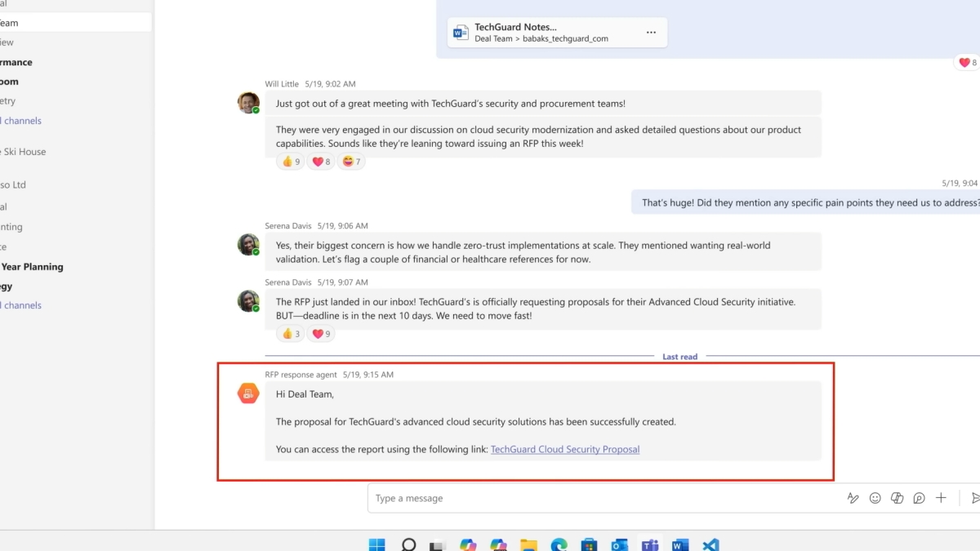Image resolution: width=980 pixels, height=551 pixels.
Task: Click laughing reaction with 7 on Will's message
Action: pyautogui.click(x=352, y=162)
